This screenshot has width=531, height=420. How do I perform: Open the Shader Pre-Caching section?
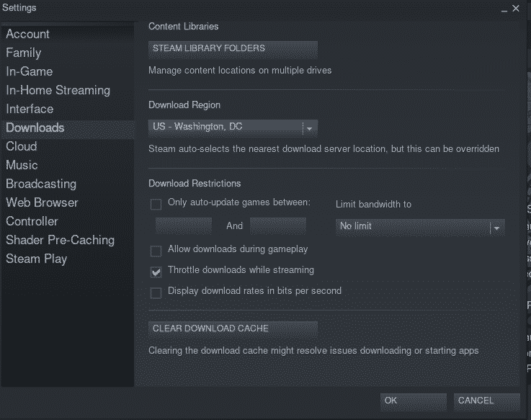[x=60, y=240]
